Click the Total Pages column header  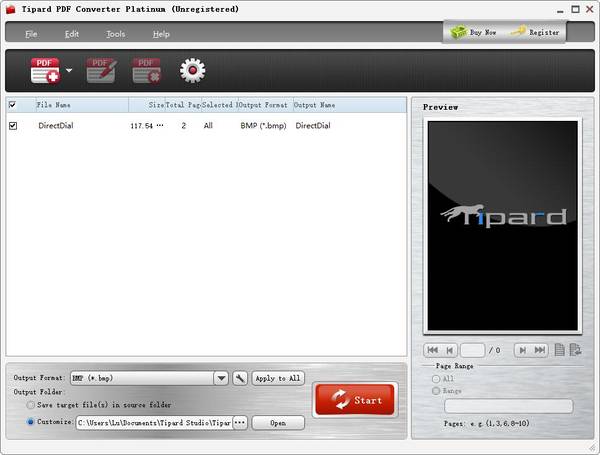pos(183,105)
